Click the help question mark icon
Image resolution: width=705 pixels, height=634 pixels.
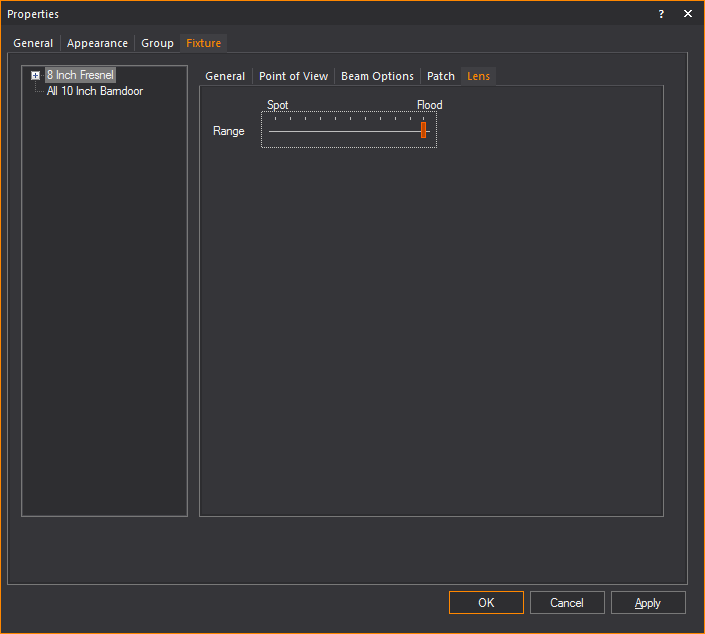[661, 14]
